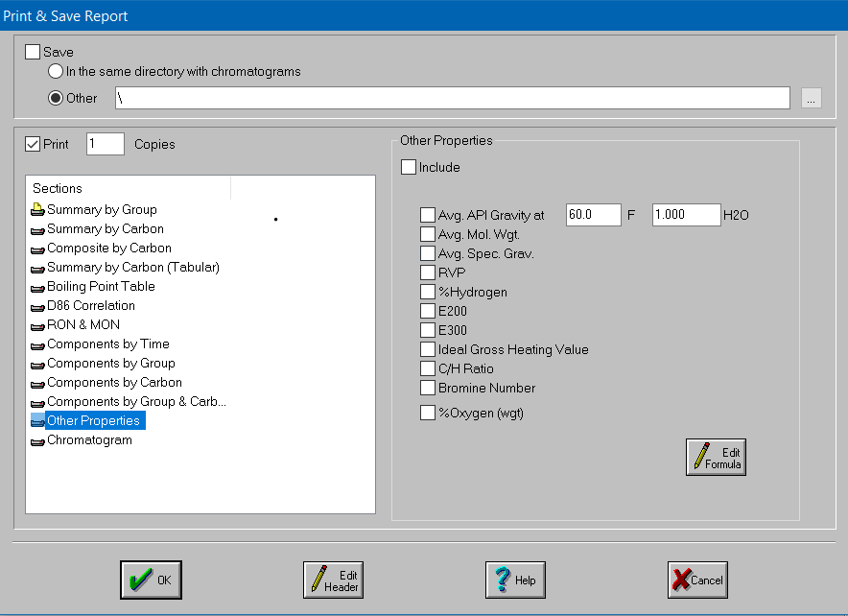Click the printer icon beside Summary by Group
The image size is (848, 616).
(37, 210)
